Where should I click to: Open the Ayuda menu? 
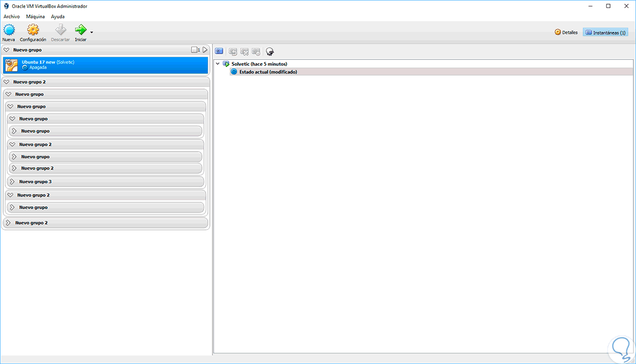[58, 16]
